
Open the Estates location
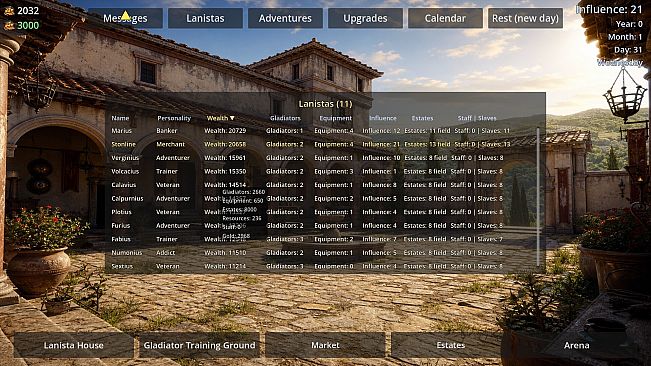click(x=451, y=345)
